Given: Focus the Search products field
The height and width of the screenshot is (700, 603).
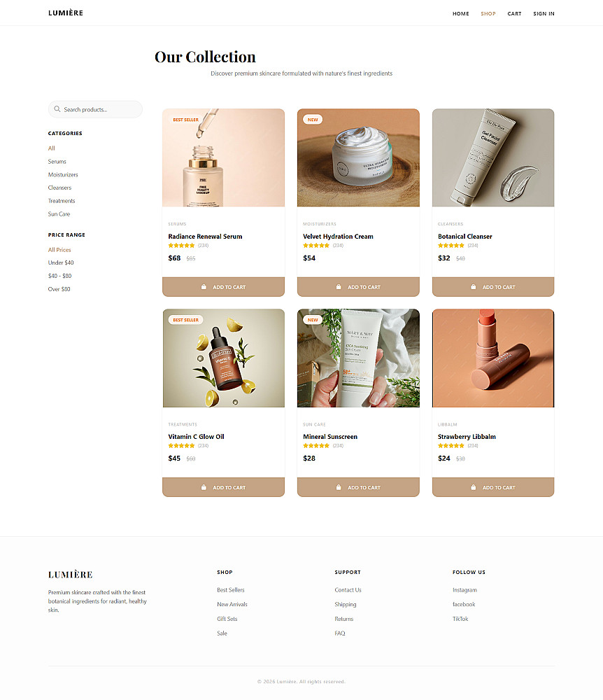Looking at the screenshot, I should point(95,109).
